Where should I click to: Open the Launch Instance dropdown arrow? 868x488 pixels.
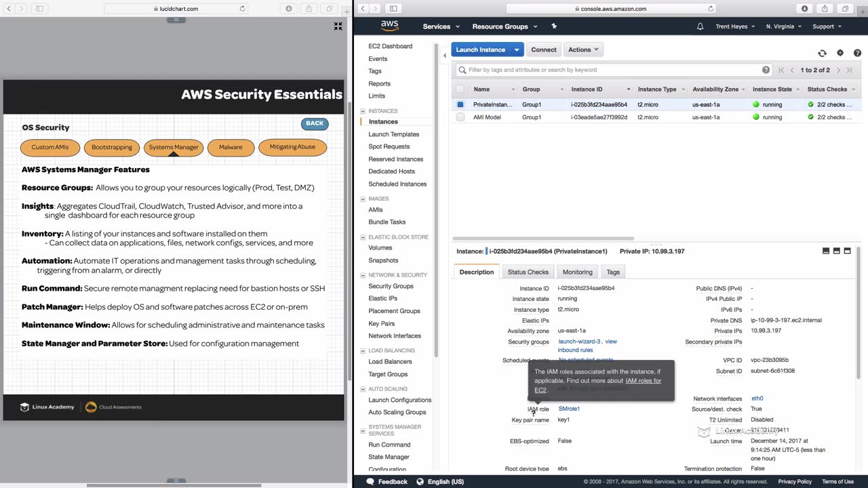pos(517,49)
